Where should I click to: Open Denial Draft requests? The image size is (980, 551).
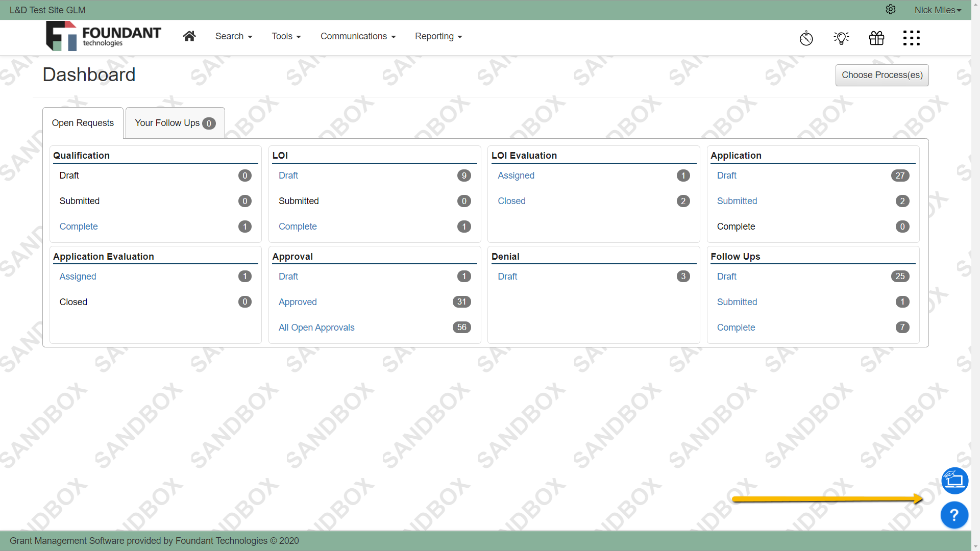coord(507,277)
